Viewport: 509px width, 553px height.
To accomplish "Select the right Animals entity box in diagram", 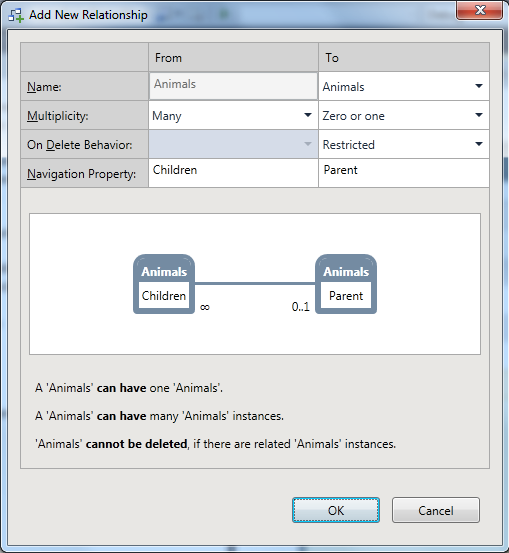I will tap(346, 284).
